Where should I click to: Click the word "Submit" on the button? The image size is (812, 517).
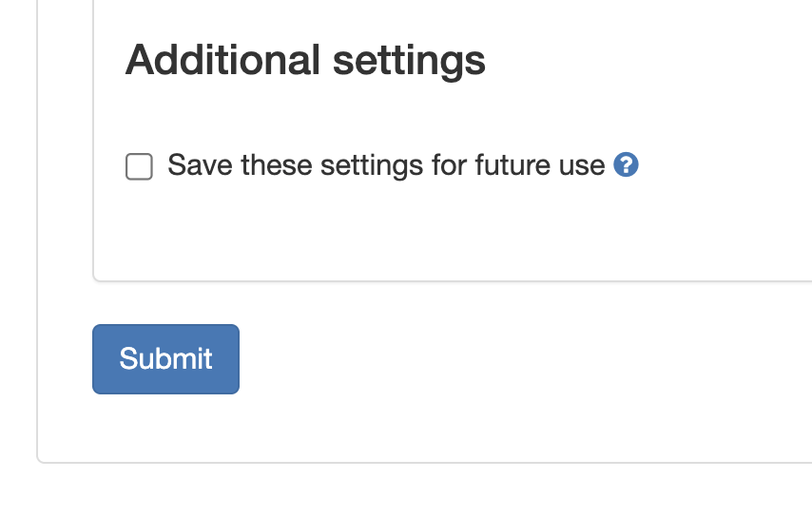click(x=165, y=358)
